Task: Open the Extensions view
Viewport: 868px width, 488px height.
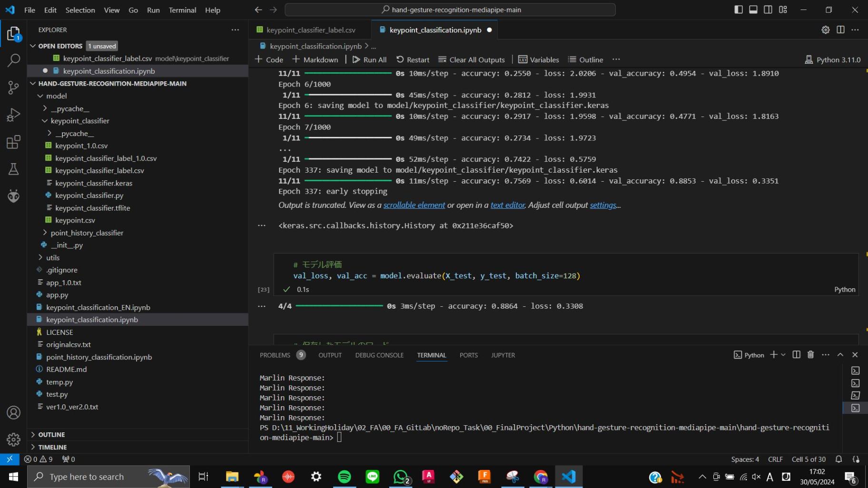Action: coord(13,142)
